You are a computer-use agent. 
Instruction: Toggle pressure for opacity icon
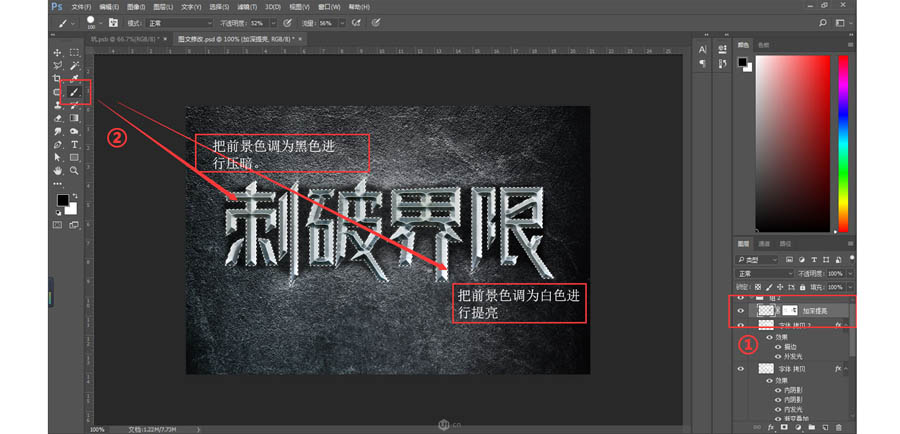pyautogui.click(x=288, y=23)
